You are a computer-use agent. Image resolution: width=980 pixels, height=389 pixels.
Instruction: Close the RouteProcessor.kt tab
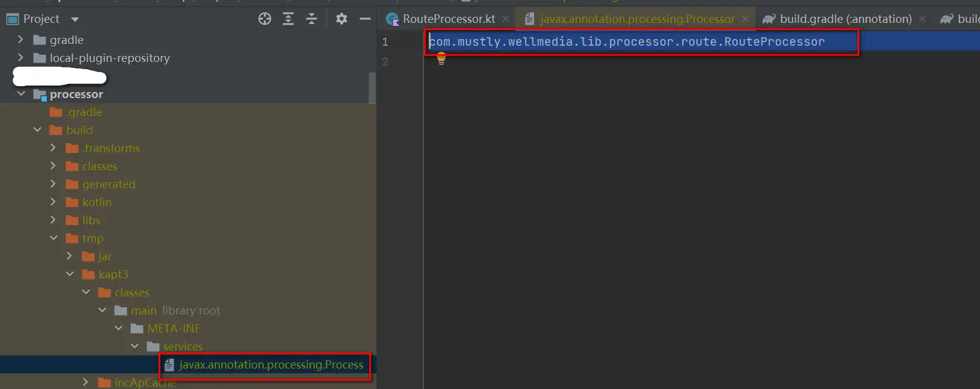click(506, 19)
